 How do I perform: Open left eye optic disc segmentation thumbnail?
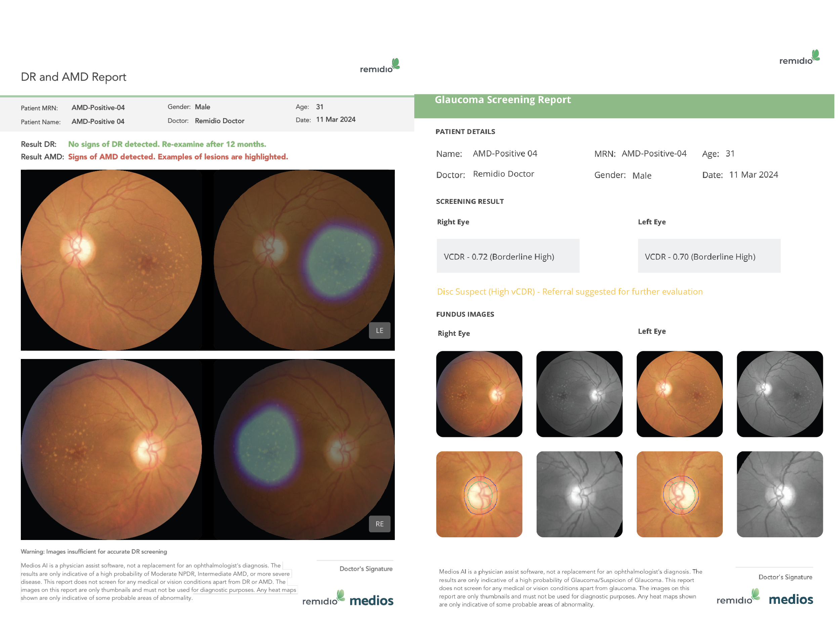coord(679,494)
